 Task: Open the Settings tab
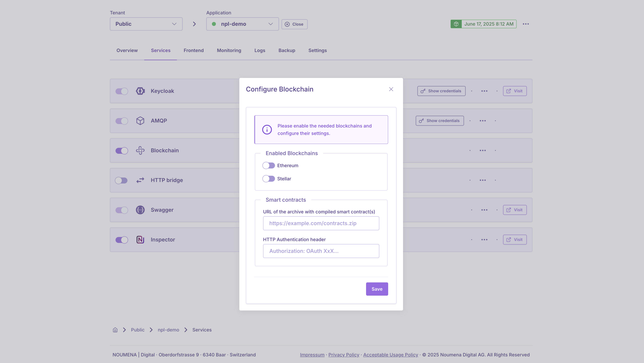317,51
